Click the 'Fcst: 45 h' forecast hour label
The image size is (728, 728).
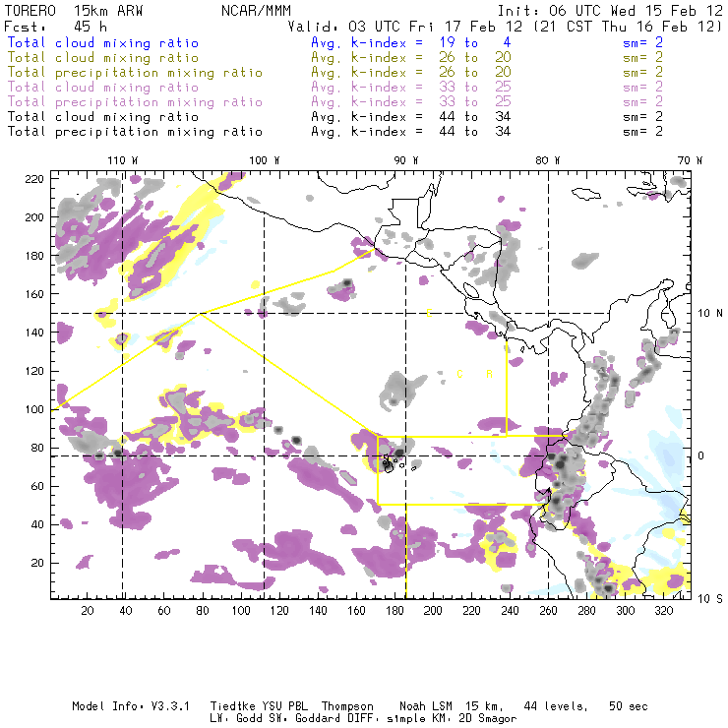[x=56, y=27]
